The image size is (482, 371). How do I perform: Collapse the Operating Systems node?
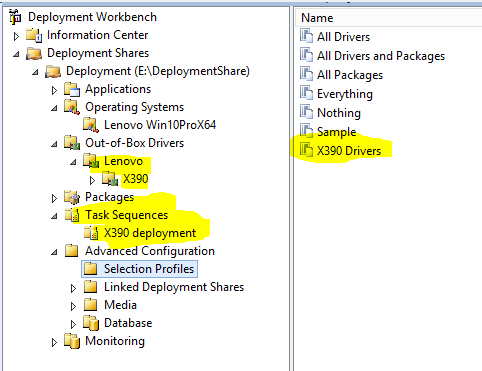tap(54, 108)
